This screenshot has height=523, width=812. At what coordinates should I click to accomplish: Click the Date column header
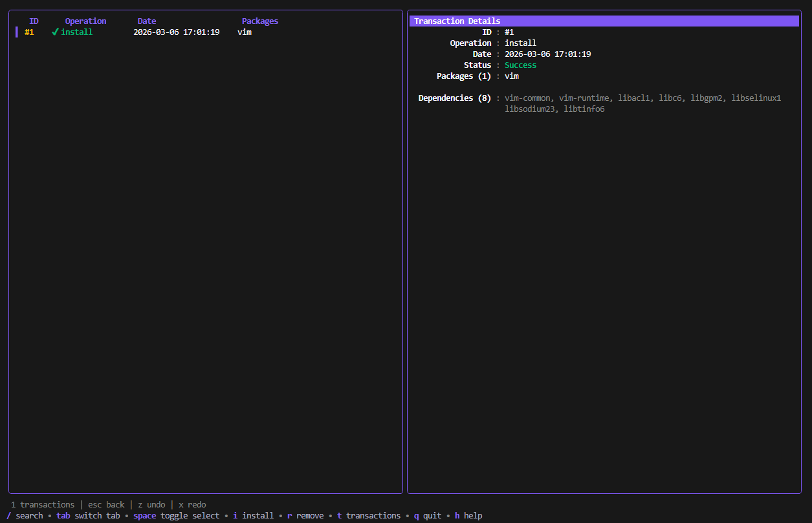click(147, 21)
